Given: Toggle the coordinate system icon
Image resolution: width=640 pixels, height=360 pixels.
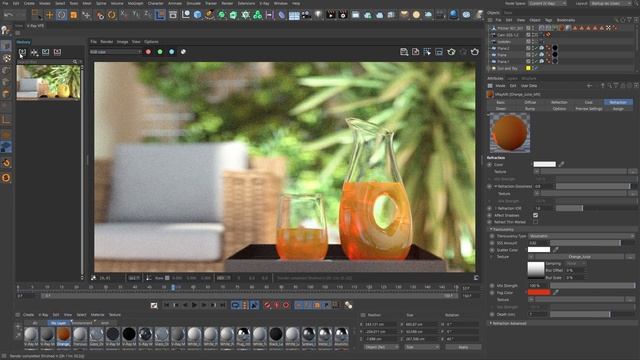Looking at the screenshot, I should click(x=160, y=15).
